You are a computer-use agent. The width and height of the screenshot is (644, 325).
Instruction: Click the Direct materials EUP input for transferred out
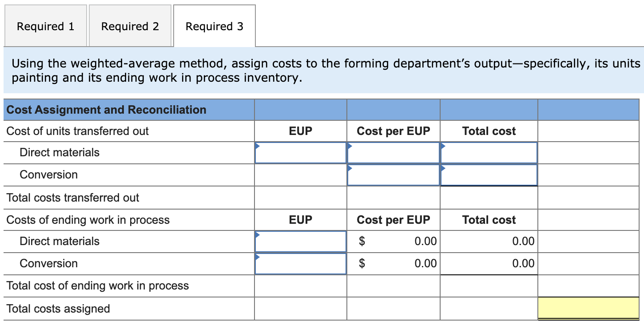[300, 153]
